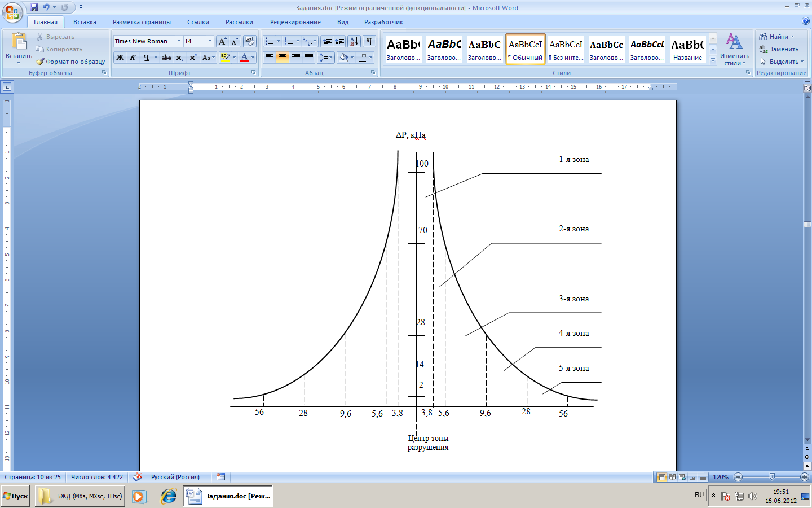Toggle strikethrough formatting
812x508 pixels.
pyautogui.click(x=166, y=58)
